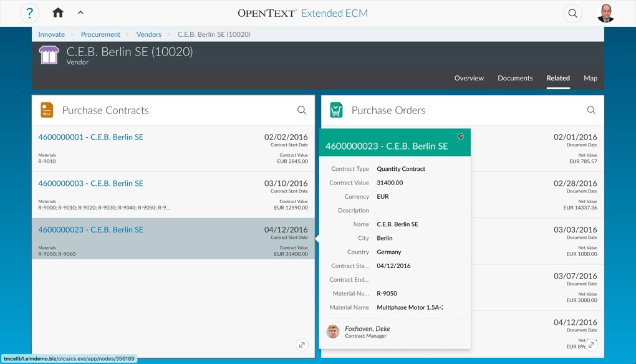Select purchase order dated 03/03/2016
Viewport: 636px width, 364px height.
point(575,229)
